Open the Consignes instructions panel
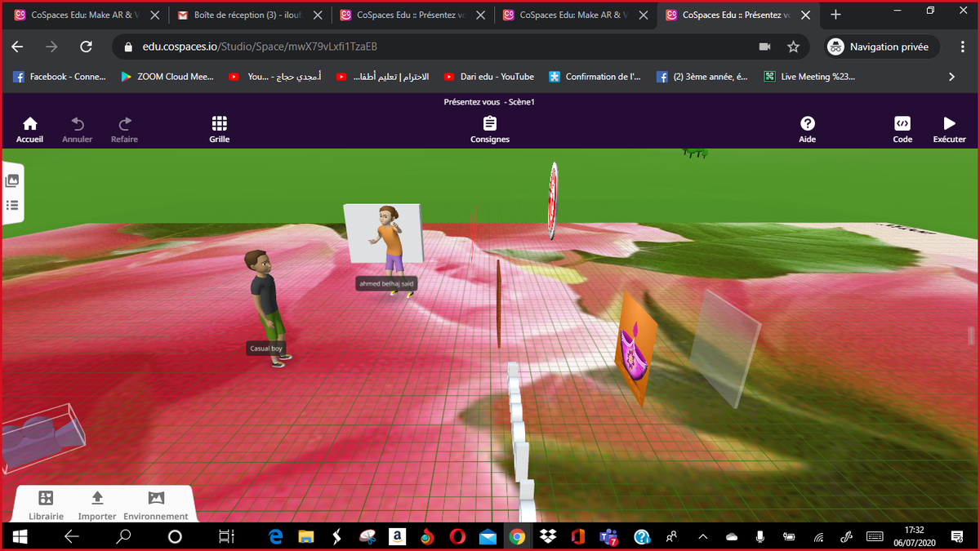The width and height of the screenshot is (980, 551). click(490, 129)
